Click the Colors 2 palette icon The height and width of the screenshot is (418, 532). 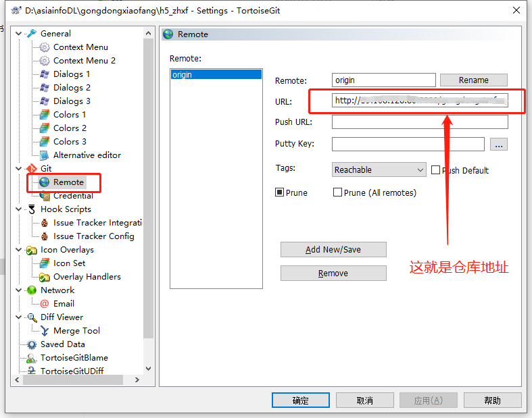tap(45, 128)
